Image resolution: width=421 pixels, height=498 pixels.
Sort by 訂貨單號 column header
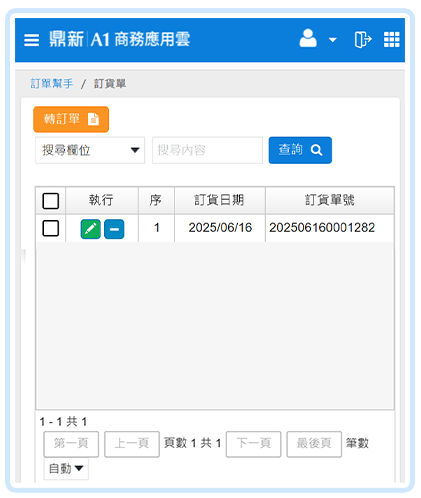[330, 200]
